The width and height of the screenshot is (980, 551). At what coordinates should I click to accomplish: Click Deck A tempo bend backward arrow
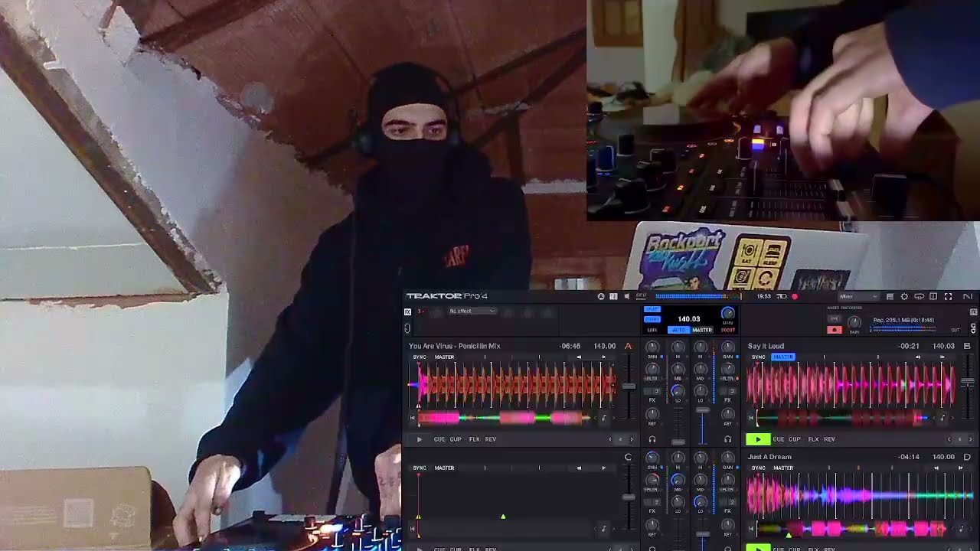(580, 357)
